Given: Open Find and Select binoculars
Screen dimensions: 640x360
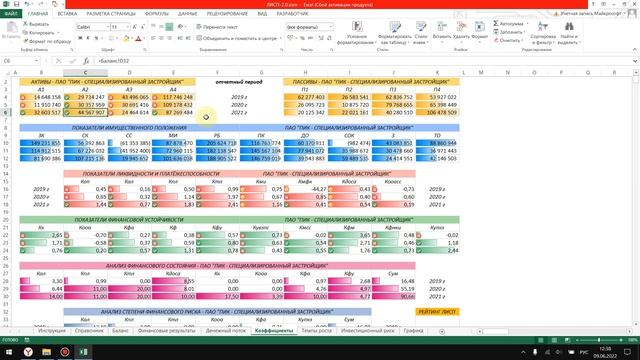Looking at the screenshot, I should 569,33.
